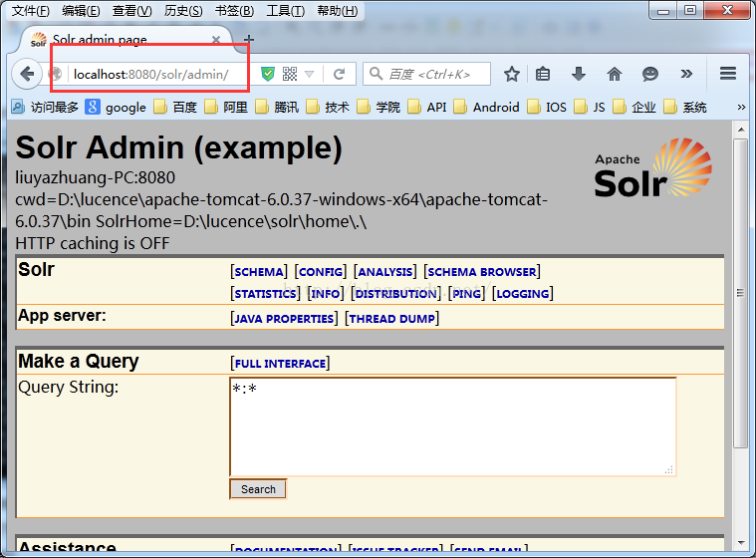
Task: Open the Firefox hamburger menu
Action: pyautogui.click(x=728, y=74)
